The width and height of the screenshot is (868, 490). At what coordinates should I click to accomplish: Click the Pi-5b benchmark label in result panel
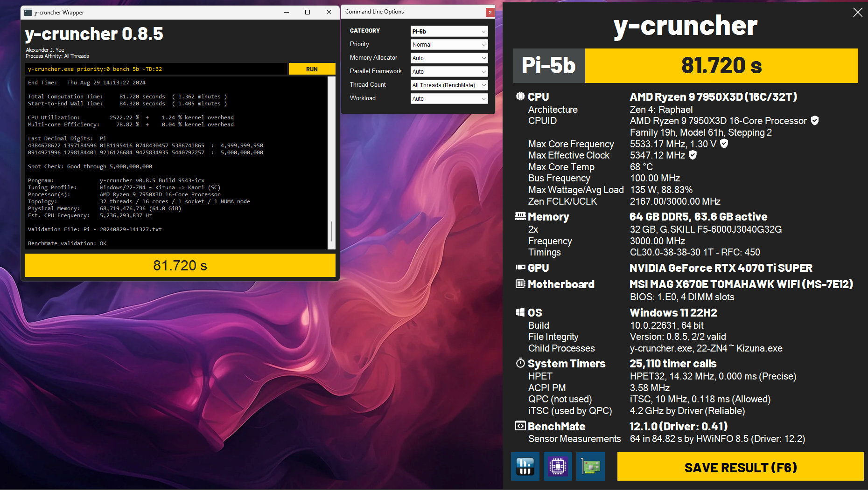pos(549,66)
